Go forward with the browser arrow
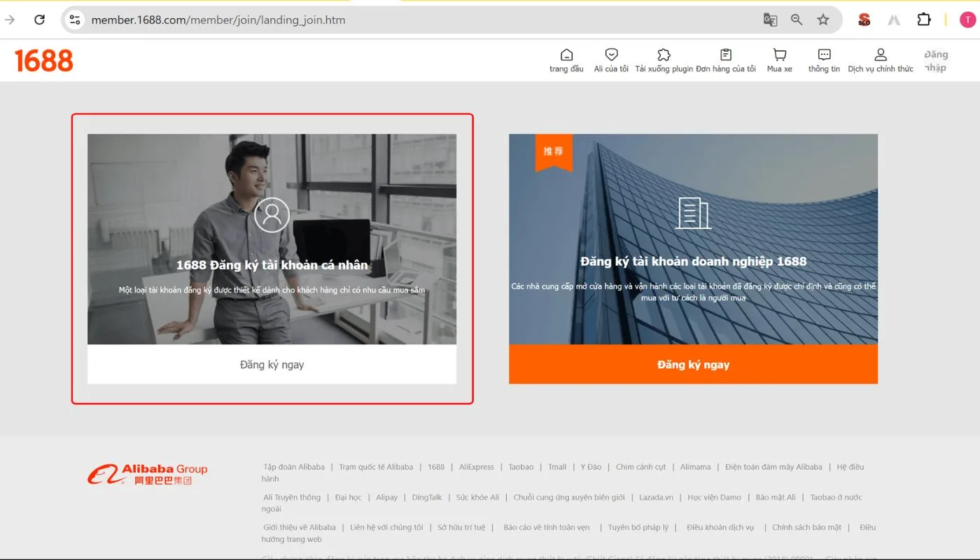The height and width of the screenshot is (560, 980). pos(10,20)
